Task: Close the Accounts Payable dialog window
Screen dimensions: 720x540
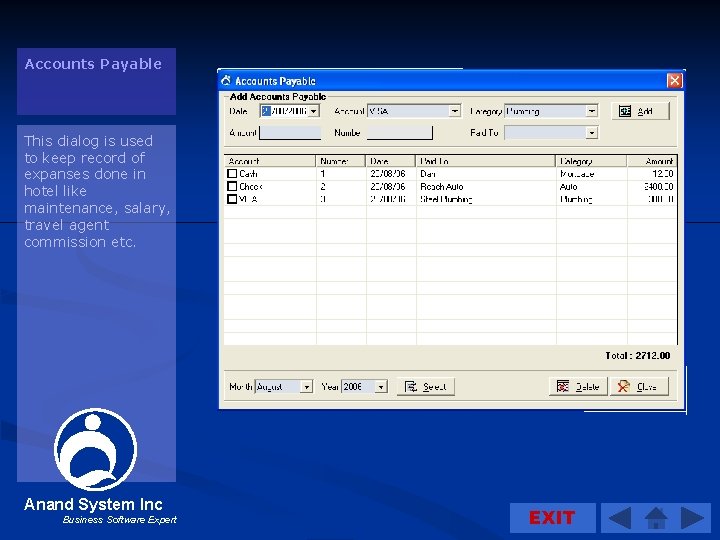Action: pos(674,81)
